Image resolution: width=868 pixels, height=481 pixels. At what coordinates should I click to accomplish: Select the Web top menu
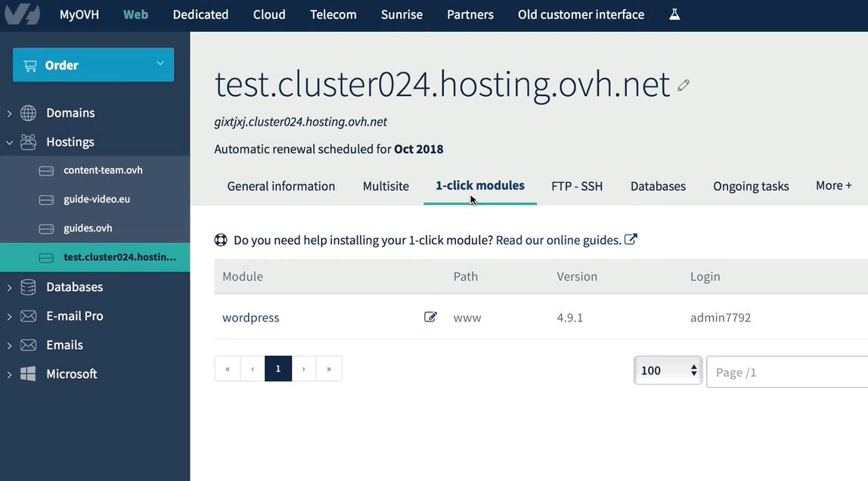point(135,14)
